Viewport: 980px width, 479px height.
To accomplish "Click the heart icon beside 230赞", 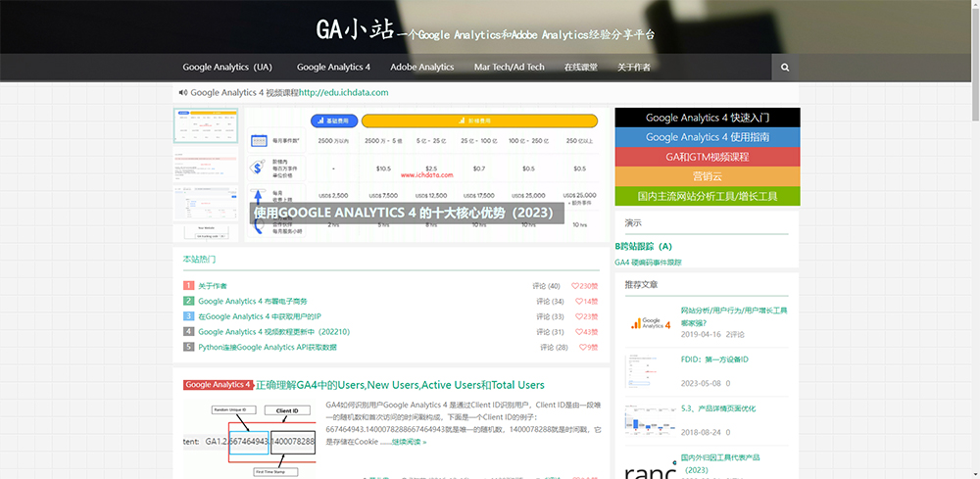I will pos(575,286).
